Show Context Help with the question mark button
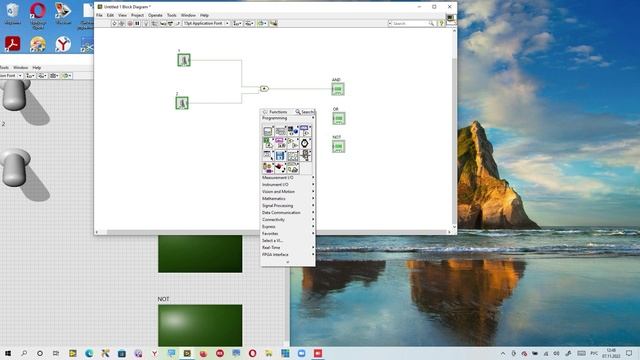The width and height of the screenshot is (640, 360). pyautogui.click(x=441, y=24)
